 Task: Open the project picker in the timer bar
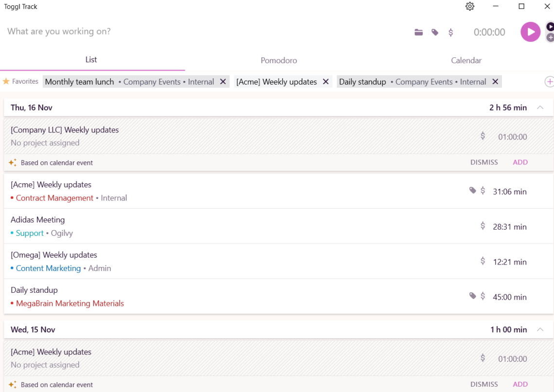[419, 32]
